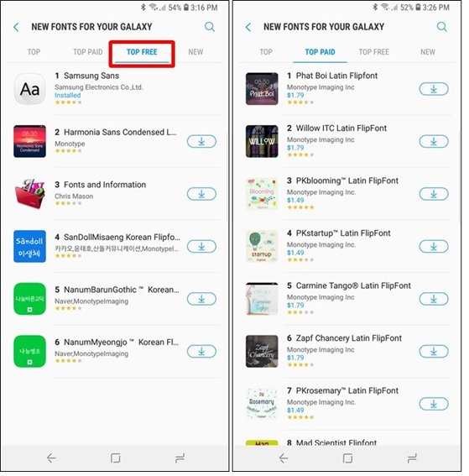Tap recent apps button on right navigation bar
The width and height of the screenshot is (469, 476).
tap(412, 458)
